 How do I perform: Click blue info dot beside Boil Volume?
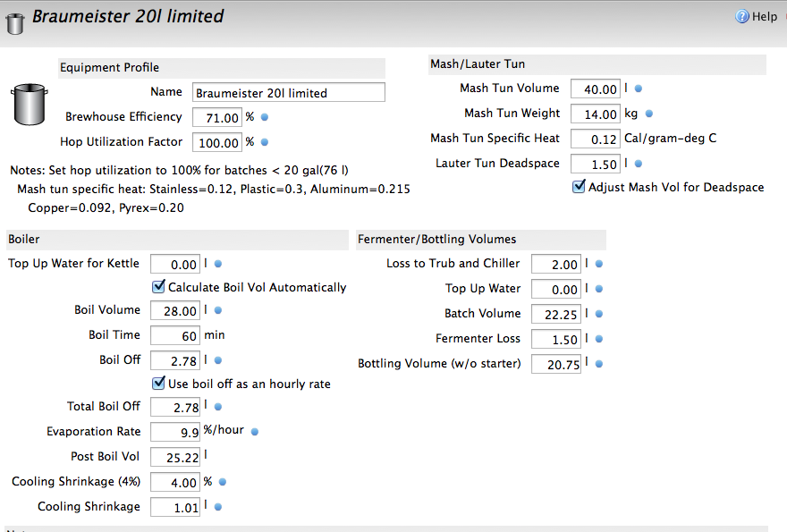tap(218, 310)
